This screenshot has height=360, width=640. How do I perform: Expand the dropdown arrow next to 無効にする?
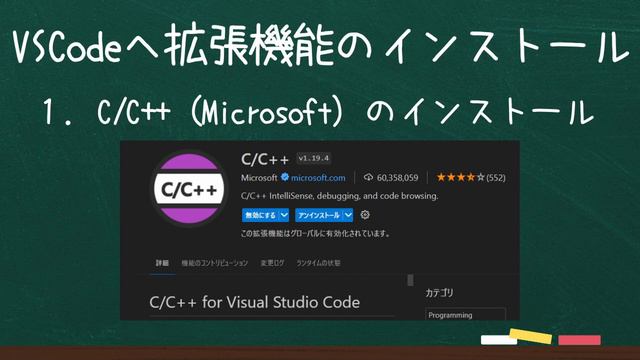coord(284,215)
